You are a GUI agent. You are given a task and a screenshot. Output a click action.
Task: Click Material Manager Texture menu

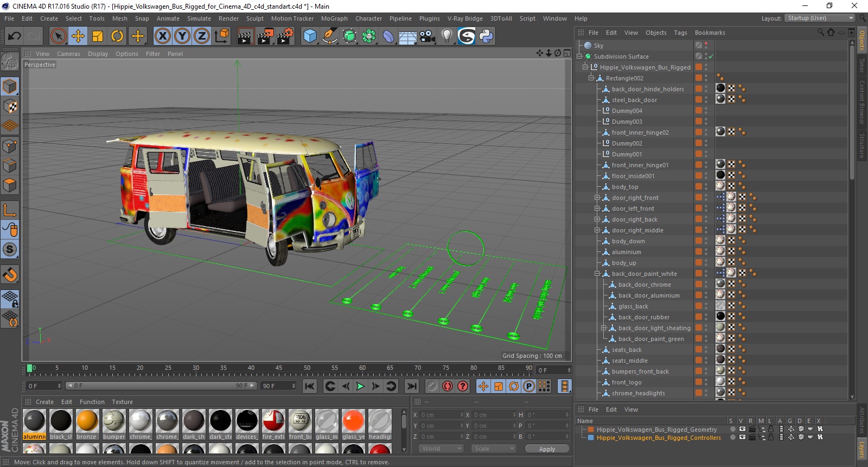coord(123,402)
